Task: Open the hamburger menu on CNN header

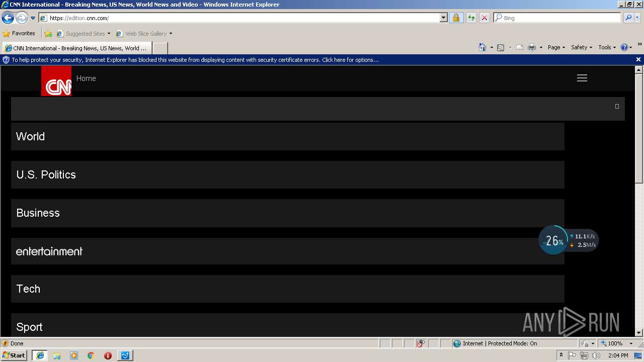Action: click(582, 78)
